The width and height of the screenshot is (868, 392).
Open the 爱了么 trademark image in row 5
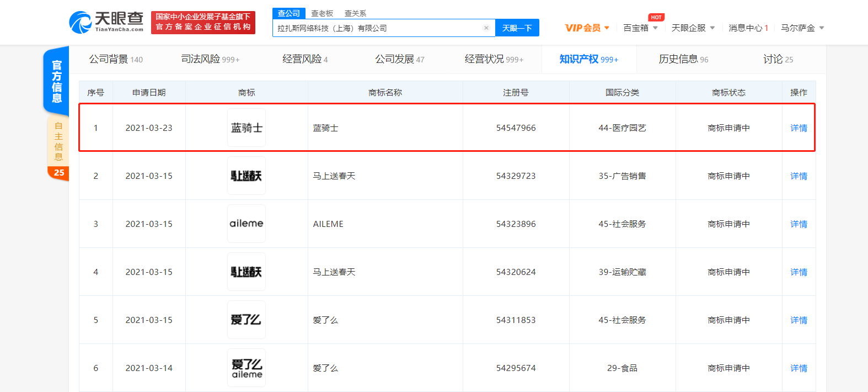(x=247, y=320)
